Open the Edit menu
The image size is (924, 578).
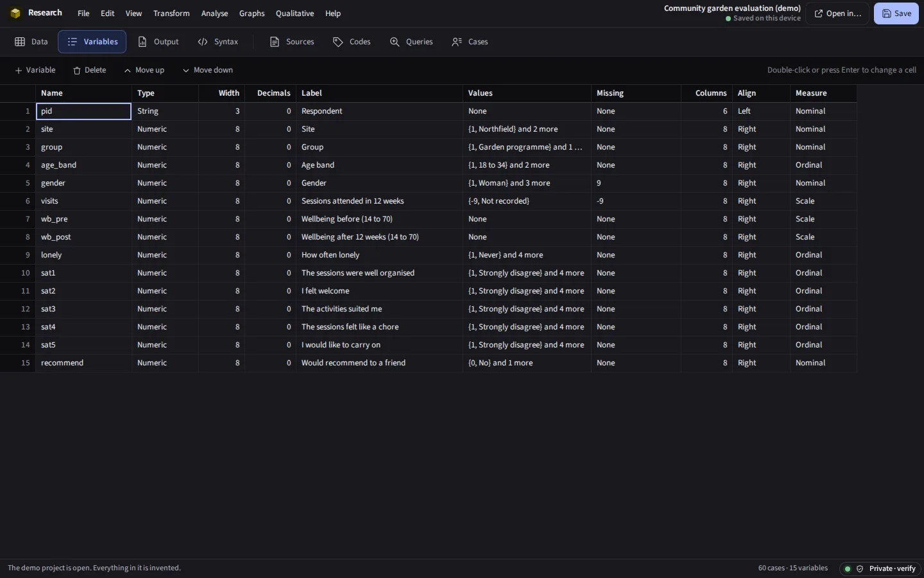(108, 13)
